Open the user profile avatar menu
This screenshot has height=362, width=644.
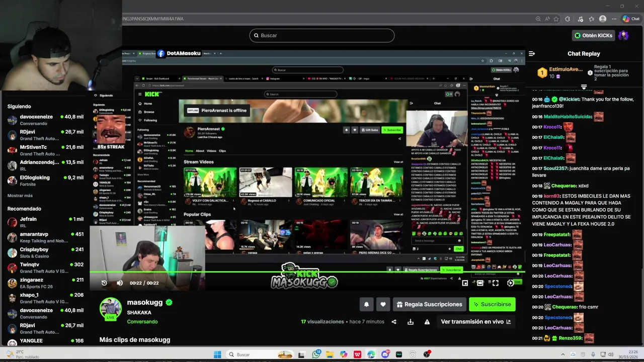coord(623,35)
